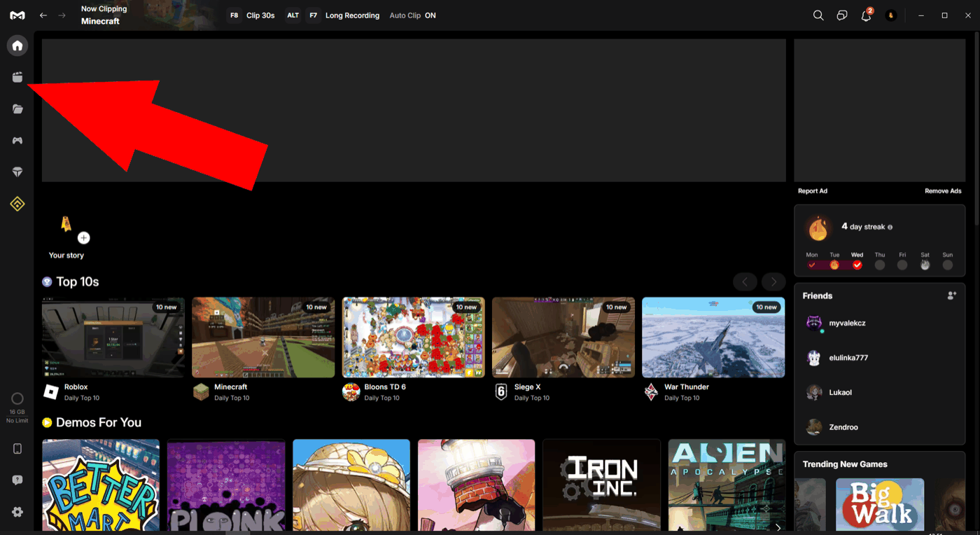Image resolution: width=980 pixels, height=535 pixels.
Task: Open the Clips library clapperboard icon
Action: click(17, 77)
